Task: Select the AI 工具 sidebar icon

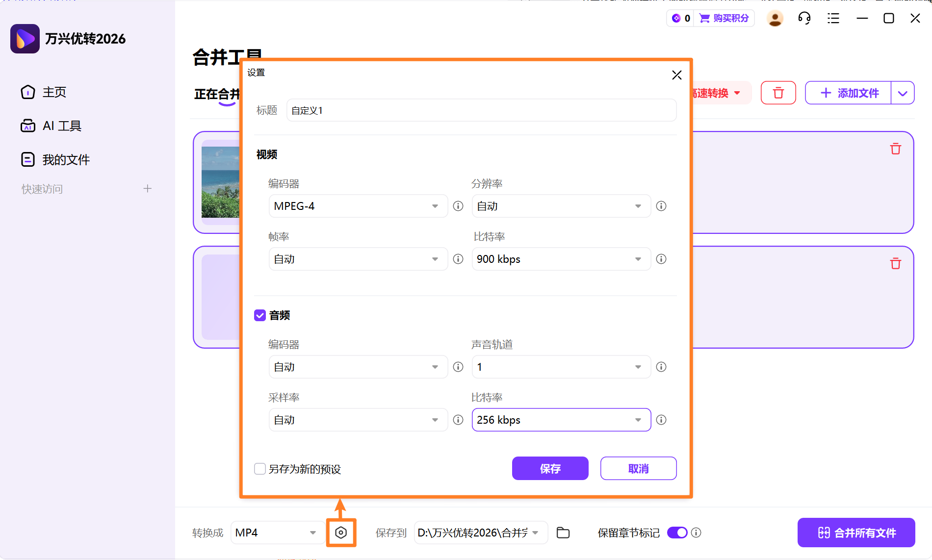Action: point(28,126)
